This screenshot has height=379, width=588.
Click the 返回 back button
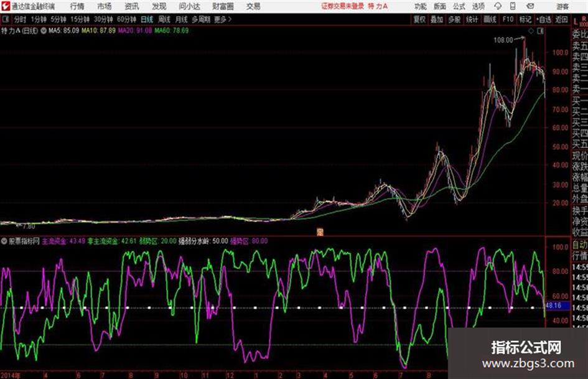561,19
